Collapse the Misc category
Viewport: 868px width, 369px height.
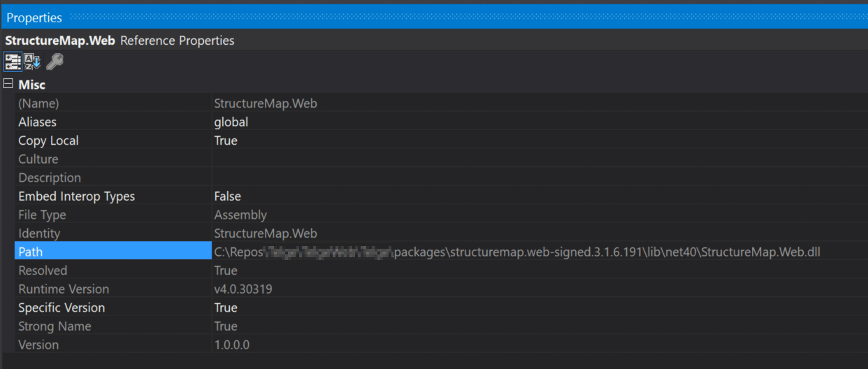8,85
